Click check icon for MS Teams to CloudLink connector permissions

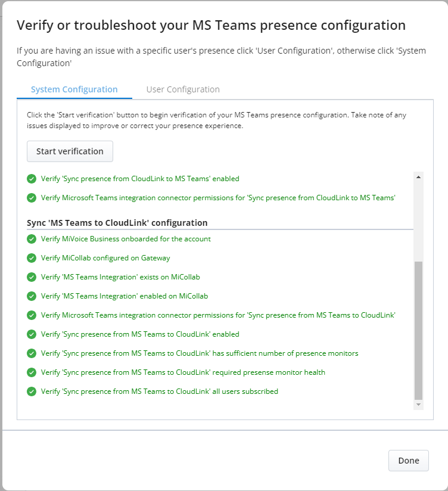(x=32, y=315)
